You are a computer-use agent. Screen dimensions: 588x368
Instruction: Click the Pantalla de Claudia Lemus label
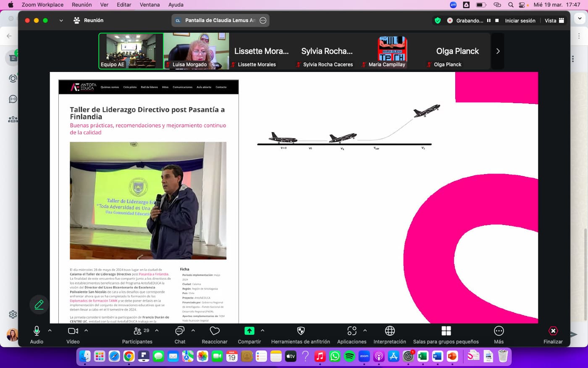tap(220, 20)
